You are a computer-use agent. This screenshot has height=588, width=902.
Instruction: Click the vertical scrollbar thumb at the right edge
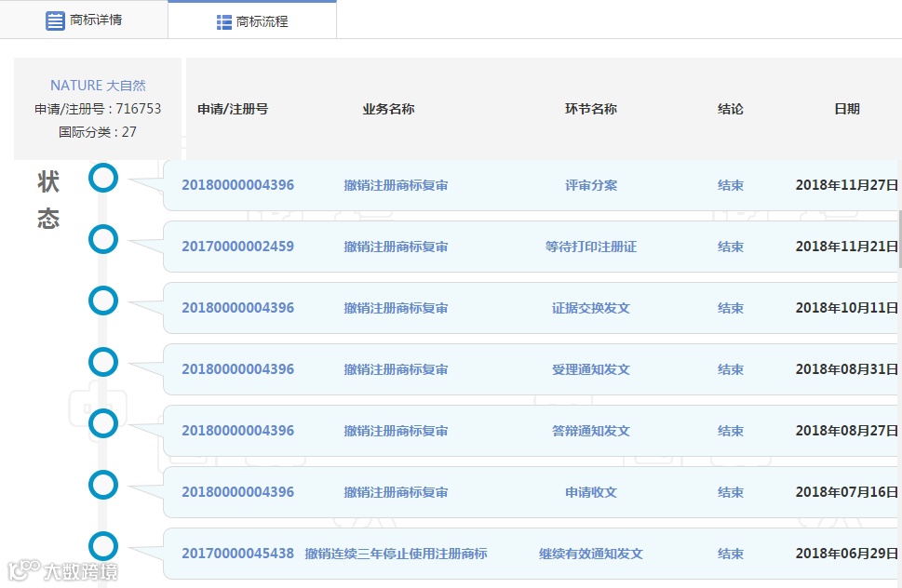coord(900,239)
